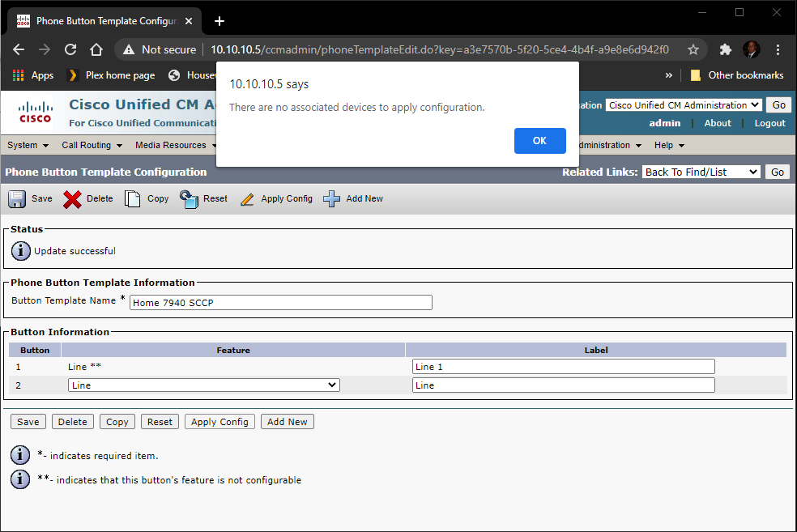Click the admin user link
Screen dimensions: 797x532
[x=664, y=123]
